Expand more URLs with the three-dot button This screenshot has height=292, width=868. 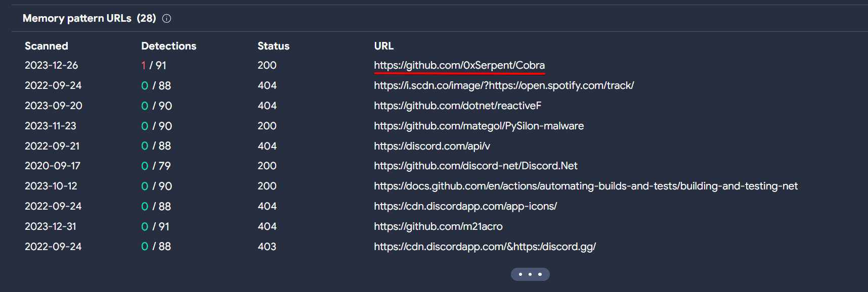530,274
